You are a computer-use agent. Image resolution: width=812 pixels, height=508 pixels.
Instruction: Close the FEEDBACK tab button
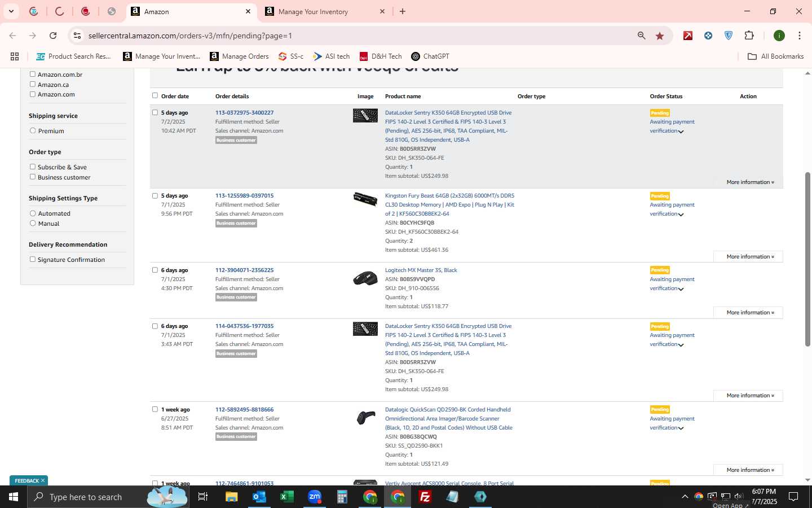[x=43, y=480]
